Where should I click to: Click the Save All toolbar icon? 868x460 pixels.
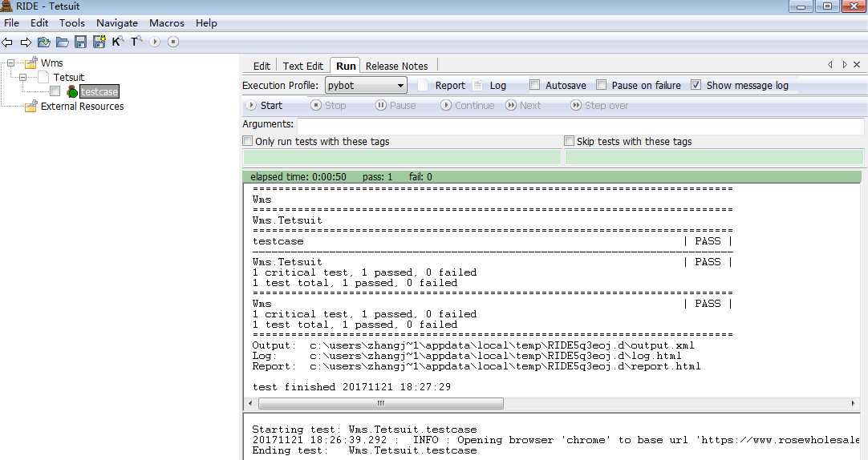99,42
